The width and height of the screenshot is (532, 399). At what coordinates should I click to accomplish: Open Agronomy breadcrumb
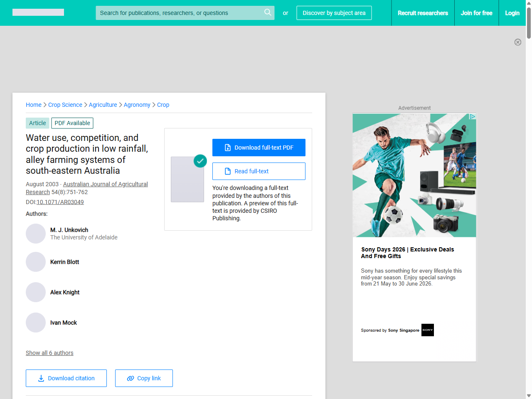point(137,105)
